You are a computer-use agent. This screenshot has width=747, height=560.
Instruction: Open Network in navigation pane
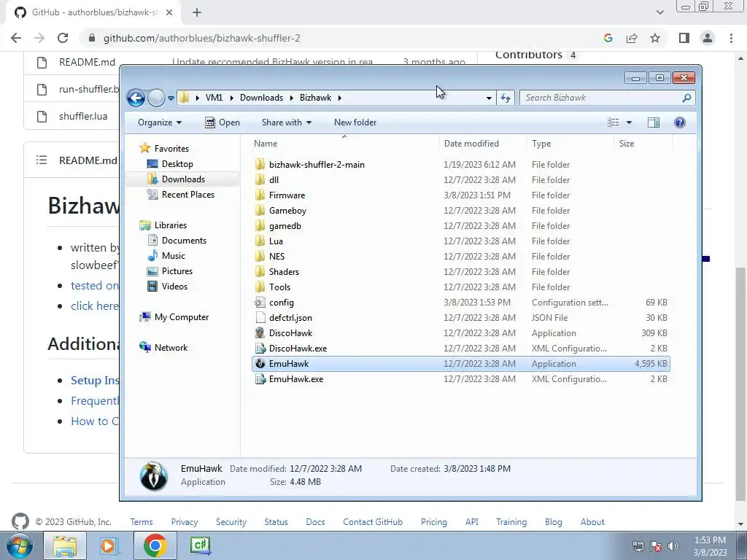(x=171, y=348)
